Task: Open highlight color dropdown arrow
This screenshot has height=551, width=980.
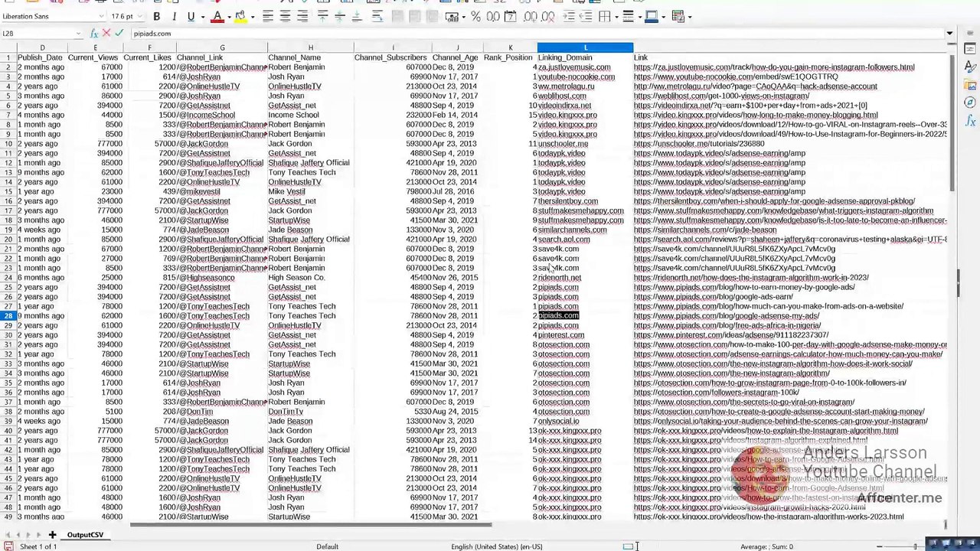Action: click(x=252, y=16)
